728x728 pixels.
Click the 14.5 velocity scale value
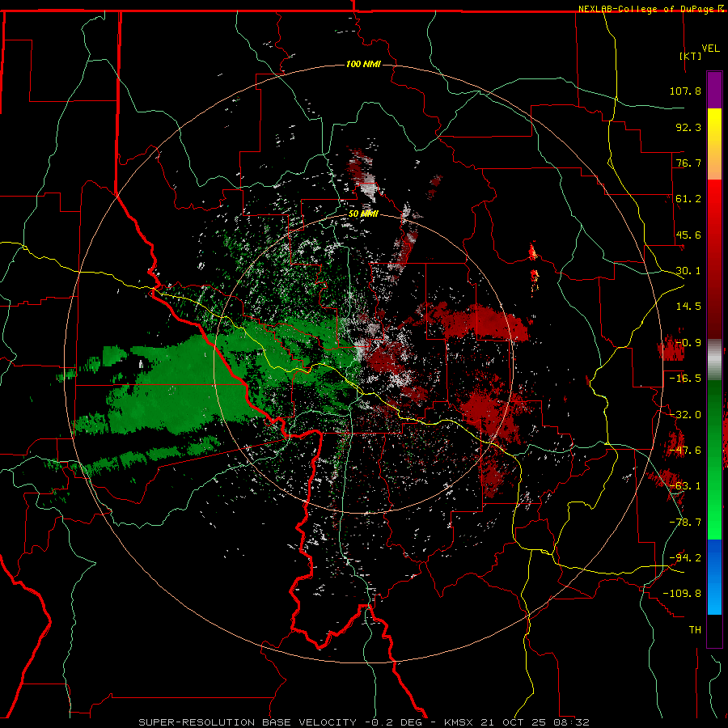[x=688, y=307]
